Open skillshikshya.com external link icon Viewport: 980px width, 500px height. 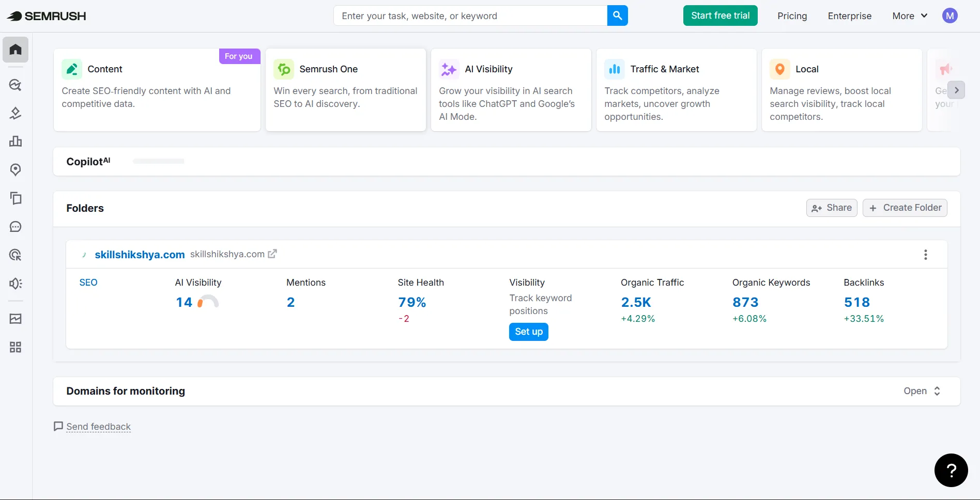click(272, 254)
